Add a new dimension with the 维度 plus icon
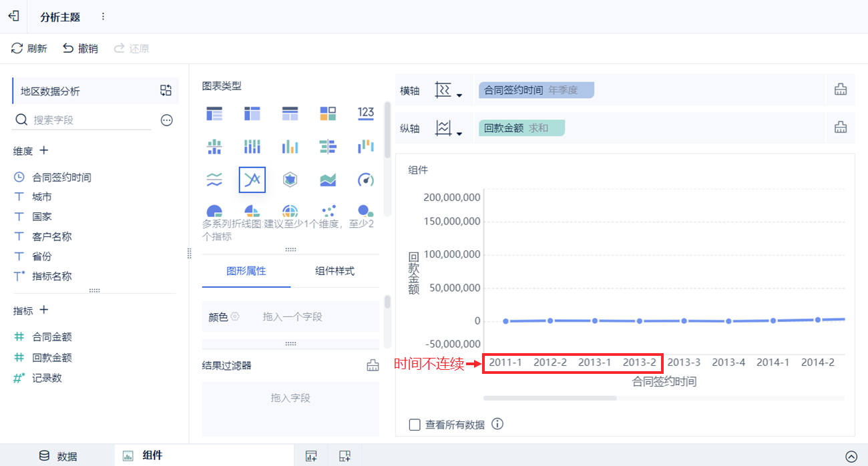 pos(44,151)
